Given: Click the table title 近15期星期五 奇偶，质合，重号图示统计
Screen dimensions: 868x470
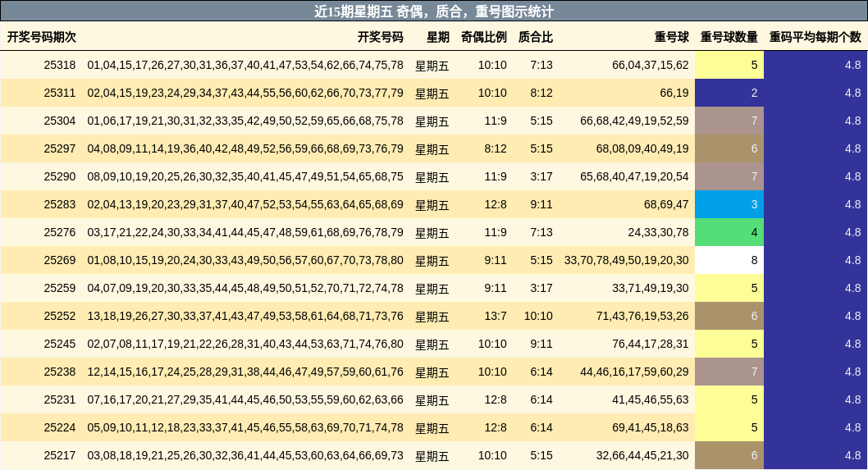Looking at the screenshot, I should pyautogui.click(x=434, y=11).
